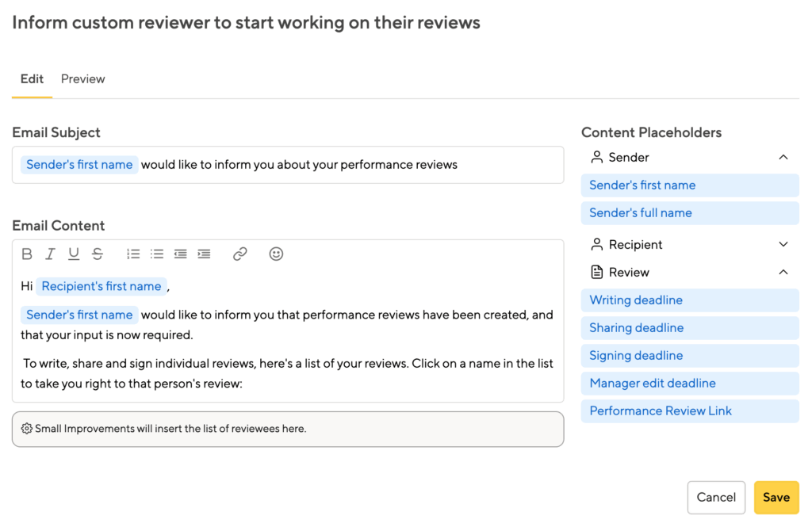812x527 pixels.
Task: Increase indent of the paragraph
Action: pyautogui.click(x=204, y=254)
